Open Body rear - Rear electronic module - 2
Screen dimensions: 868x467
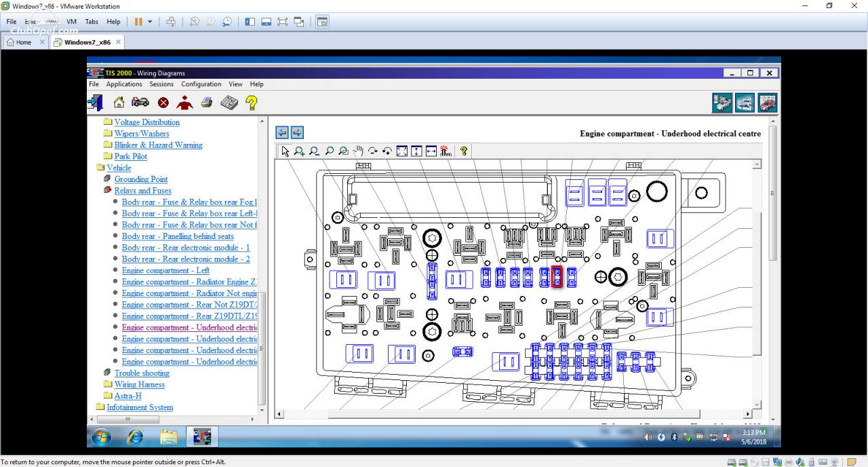(x=186, y=259)
